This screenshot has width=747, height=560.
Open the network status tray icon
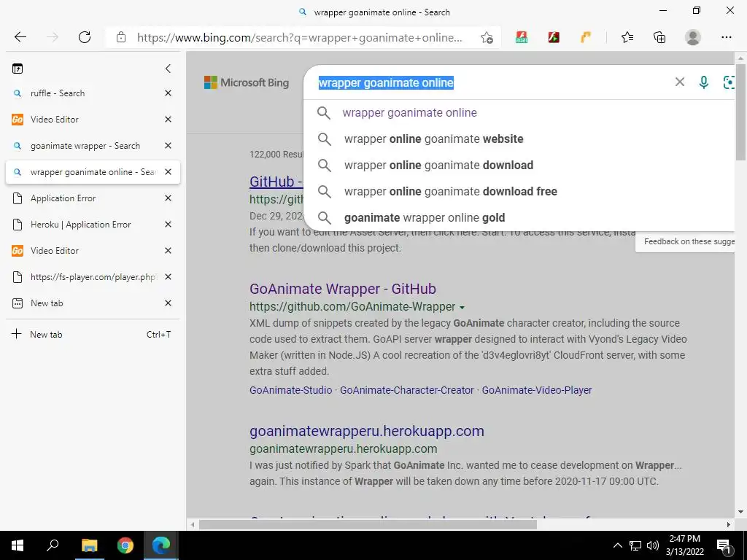635,545
